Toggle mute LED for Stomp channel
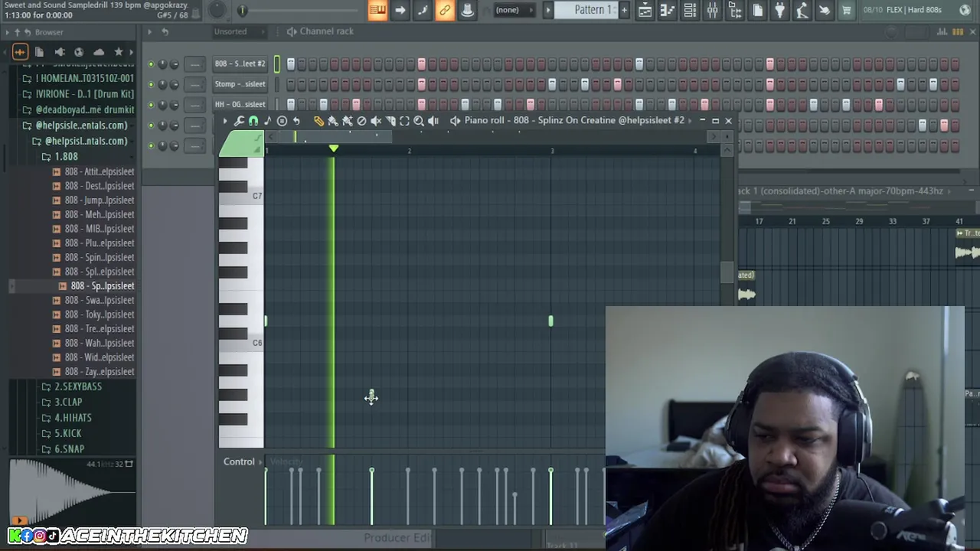This screenshot has height=551, width=980. point(151,84)
